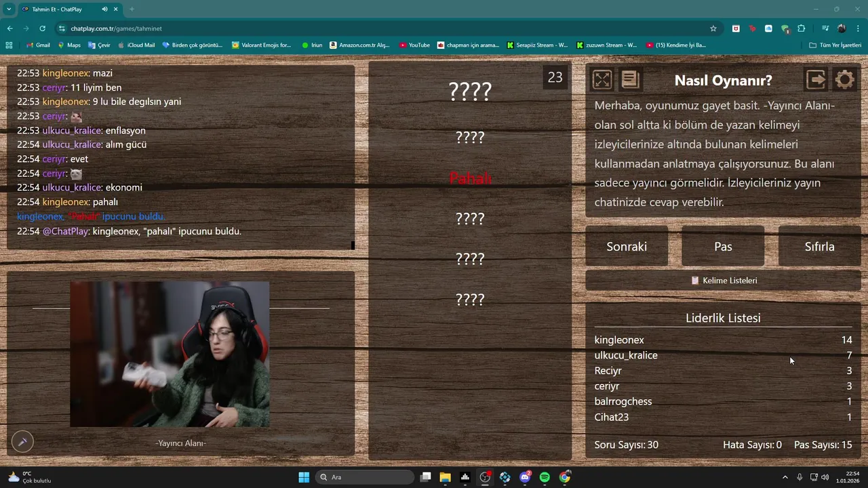Bookmark page with the star icon
Screen dimensions: 868x488
[x=713, y=28]
